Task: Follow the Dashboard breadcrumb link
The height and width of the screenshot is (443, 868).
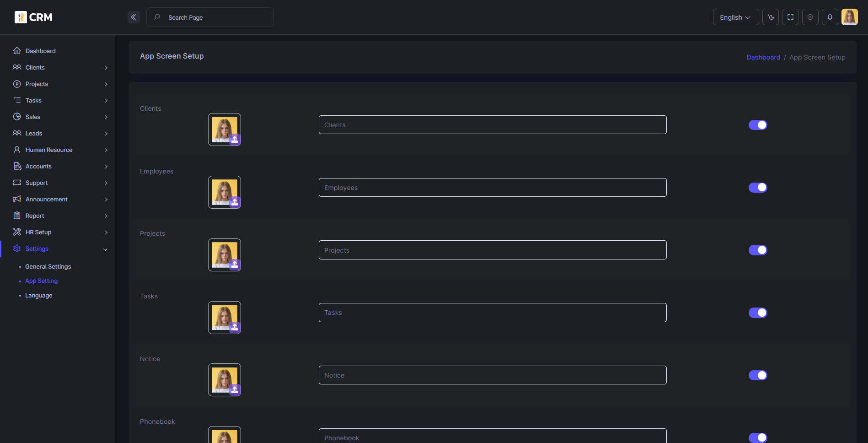Action: click(x=763, y=57)
